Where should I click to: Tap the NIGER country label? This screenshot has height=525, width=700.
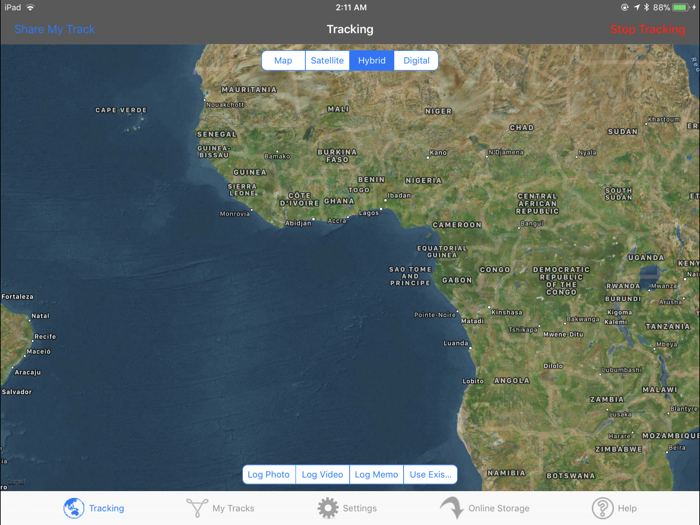pyautogui.click(x=438, y=111)
